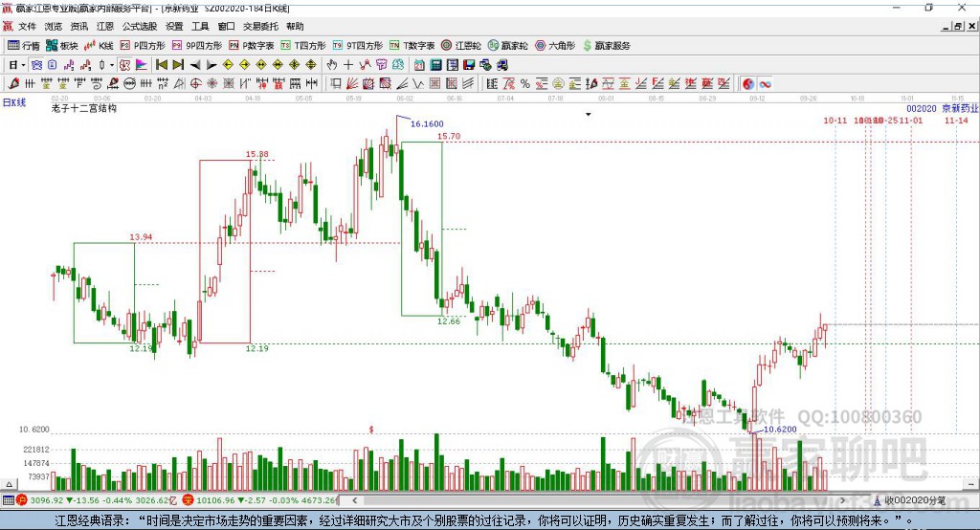Click the grid icon in status bar
Image resolution: width=980 pixels, height=530 pixels.
tap(8, 500)
